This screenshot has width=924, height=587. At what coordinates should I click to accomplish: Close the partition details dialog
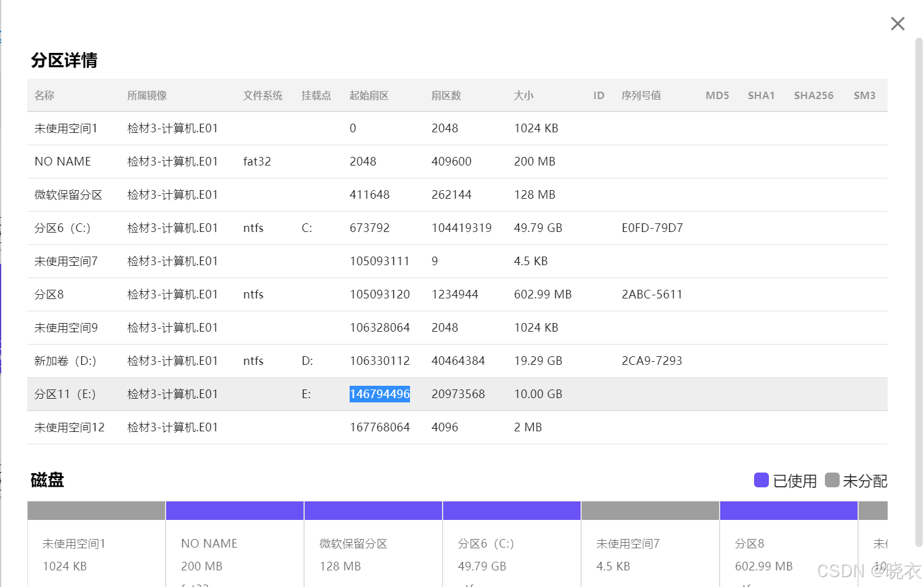pos(898,24)
